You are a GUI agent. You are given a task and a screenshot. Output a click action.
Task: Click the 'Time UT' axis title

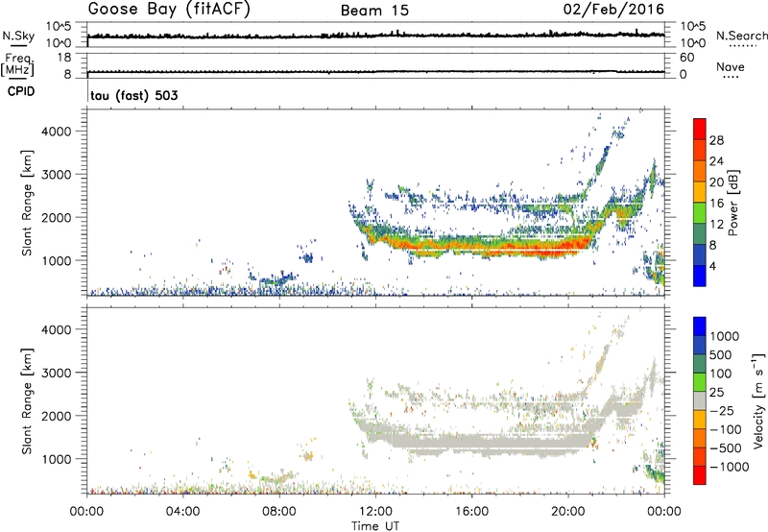tap(375, 526)
